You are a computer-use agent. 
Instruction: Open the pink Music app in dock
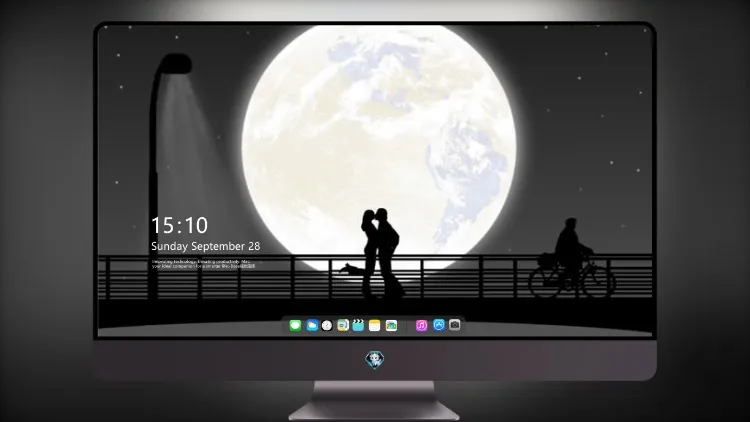click(421, 325)
